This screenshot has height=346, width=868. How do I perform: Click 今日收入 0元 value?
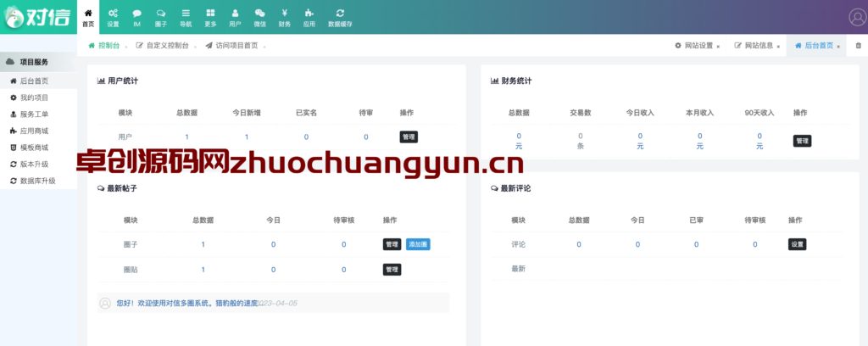640,141
